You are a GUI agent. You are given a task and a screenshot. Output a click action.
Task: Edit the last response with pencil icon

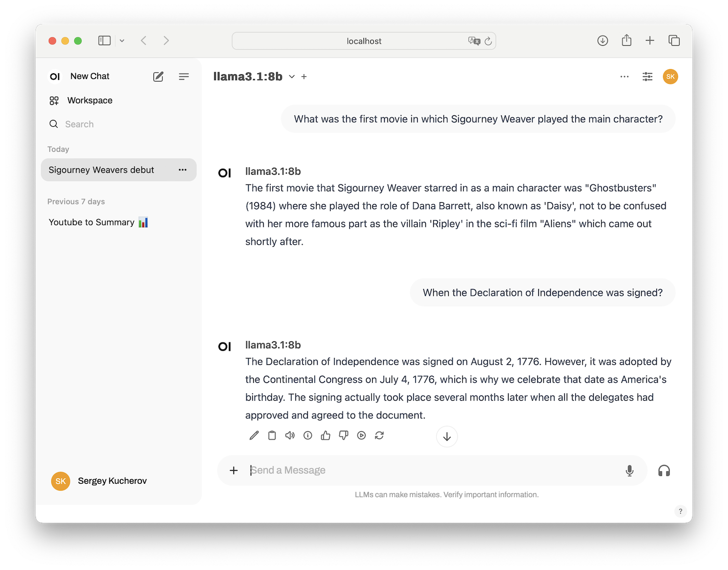[254, 435]
